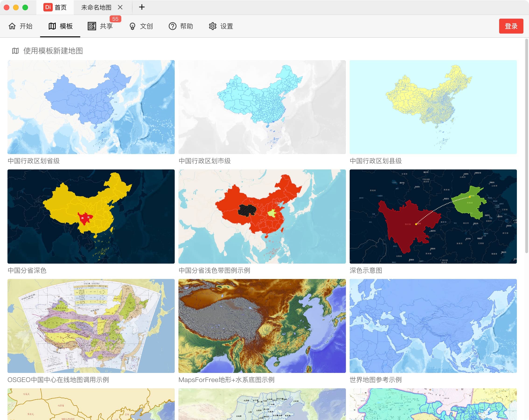Image resolution: width=529 pixels, height=420 pixels.
Task: Click the red 登录 login button
Action: point(511,26)
